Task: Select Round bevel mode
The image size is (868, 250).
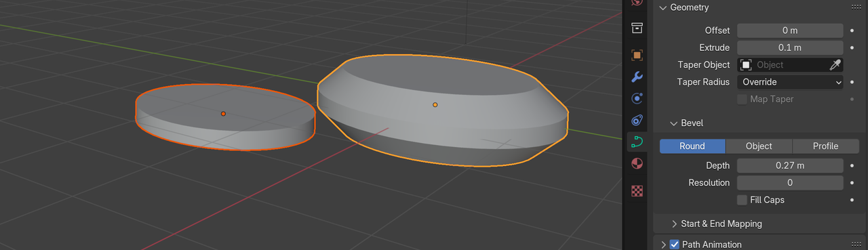Action: point(692,146)
